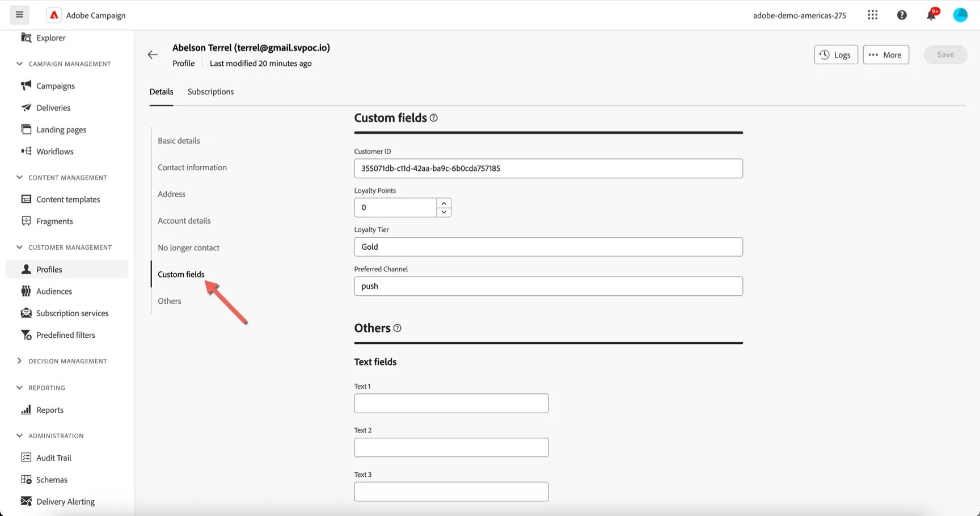
Task: Collapse the Campaign Management section
Action: click(x=20, y=64)
